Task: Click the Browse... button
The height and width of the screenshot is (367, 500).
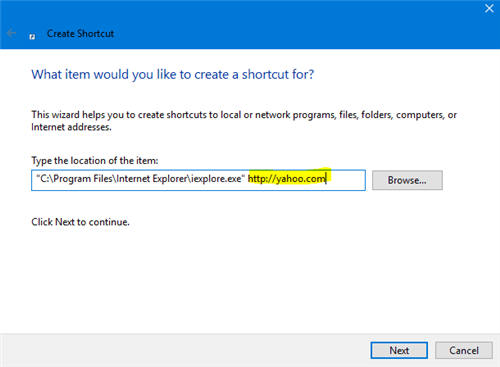Action: [407, 180]
